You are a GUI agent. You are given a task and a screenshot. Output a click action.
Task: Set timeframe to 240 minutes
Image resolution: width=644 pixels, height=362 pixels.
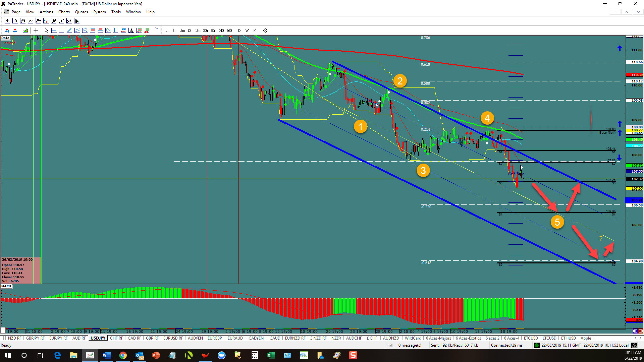(x=221, y=31)
